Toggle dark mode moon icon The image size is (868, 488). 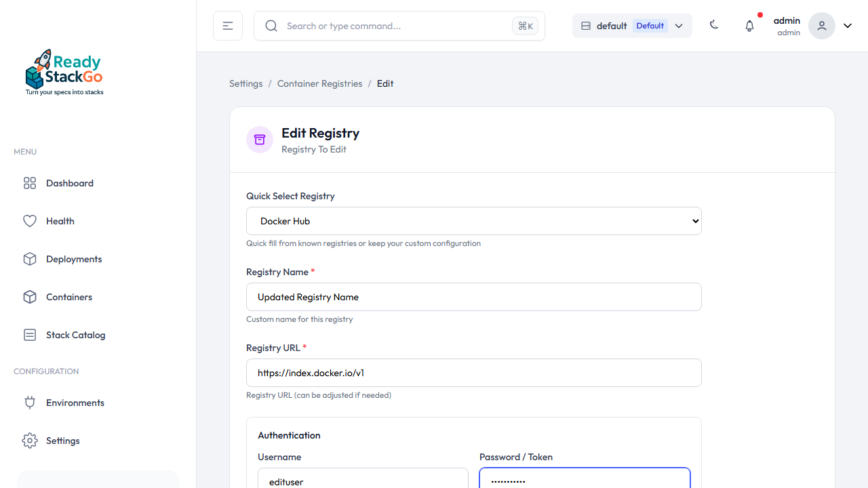click(714, 25)
